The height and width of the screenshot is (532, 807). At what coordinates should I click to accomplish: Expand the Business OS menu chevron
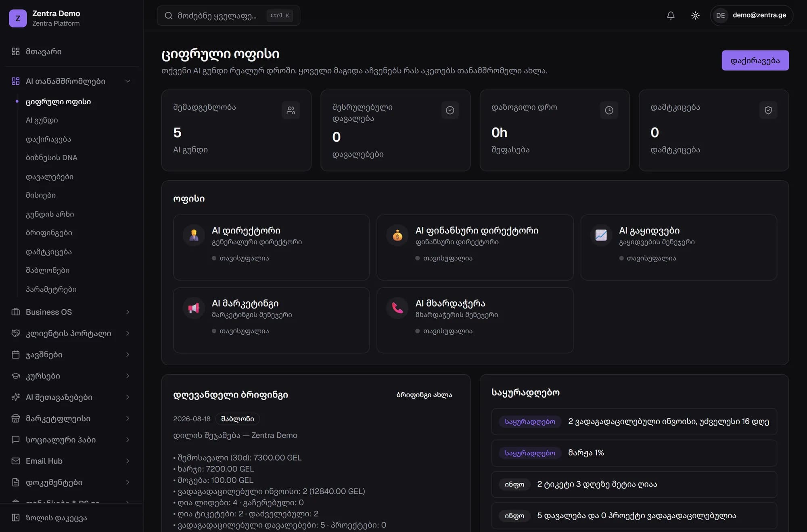pyautogui.click(x=128, y=312)
